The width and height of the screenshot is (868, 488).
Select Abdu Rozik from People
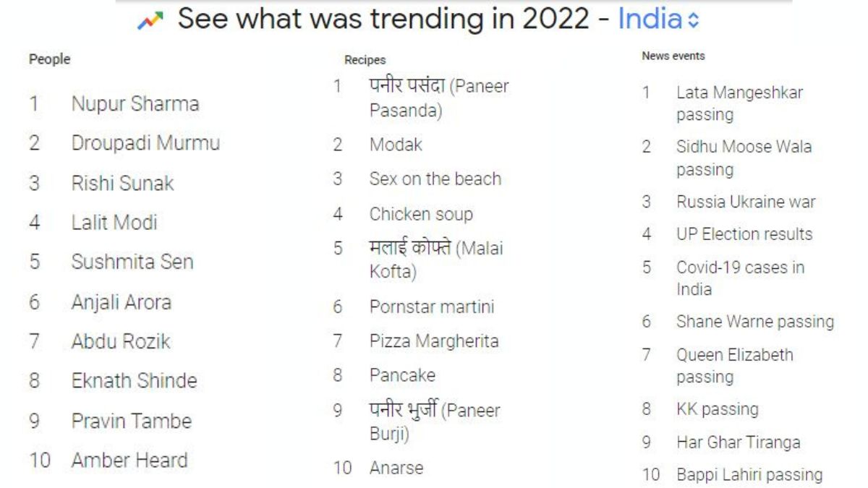[x=120, y=341]
